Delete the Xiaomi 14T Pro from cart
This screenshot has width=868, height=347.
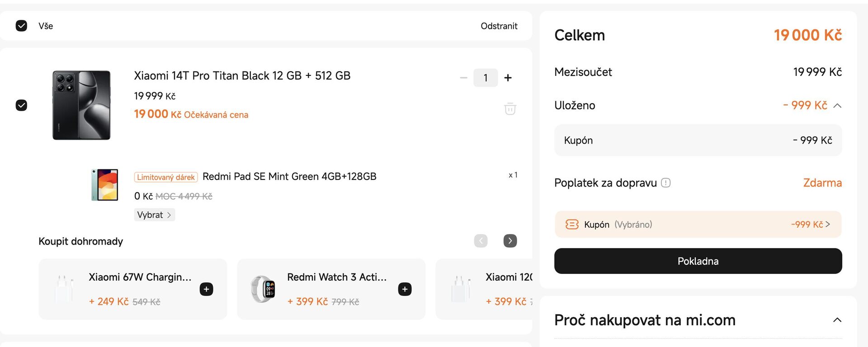point(509,108)
